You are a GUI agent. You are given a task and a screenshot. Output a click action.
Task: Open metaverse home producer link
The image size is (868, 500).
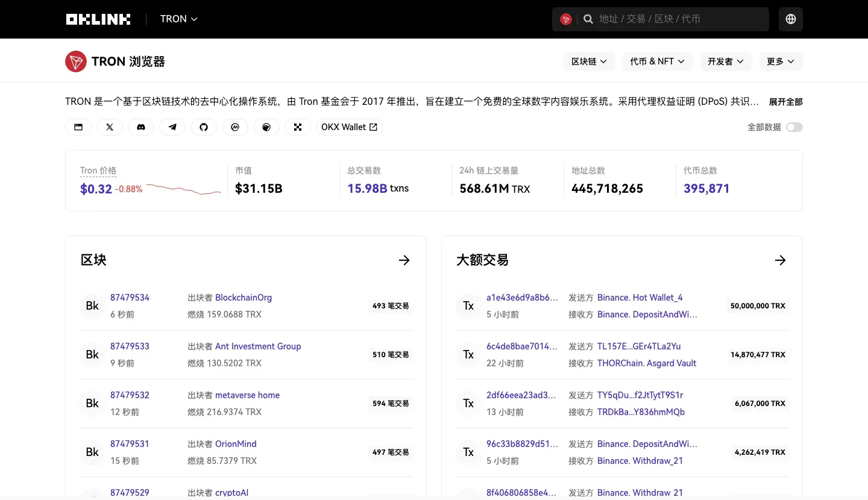(248, 395)
